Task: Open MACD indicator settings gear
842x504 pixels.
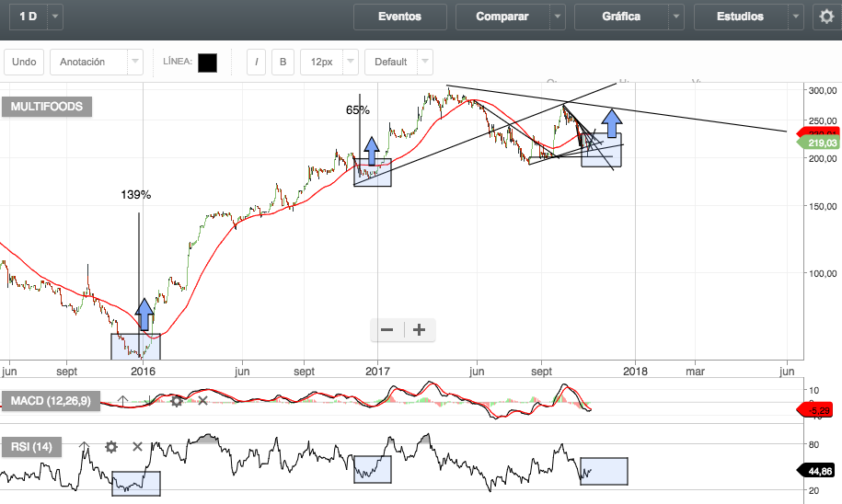Action: 176,400
